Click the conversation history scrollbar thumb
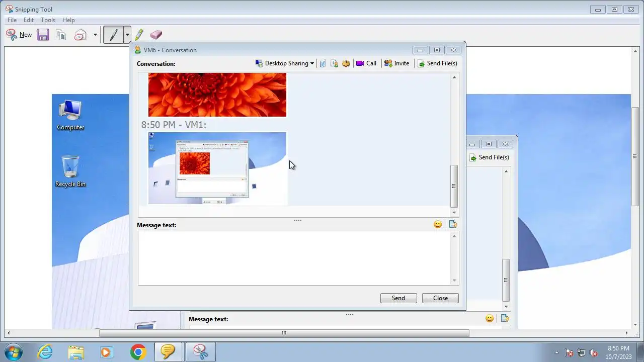 click(x=454, y=186)
